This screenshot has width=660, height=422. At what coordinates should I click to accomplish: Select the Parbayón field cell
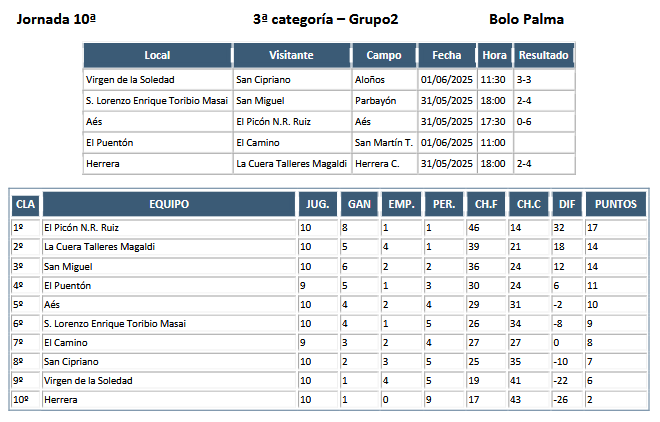(x=385, y=101)
